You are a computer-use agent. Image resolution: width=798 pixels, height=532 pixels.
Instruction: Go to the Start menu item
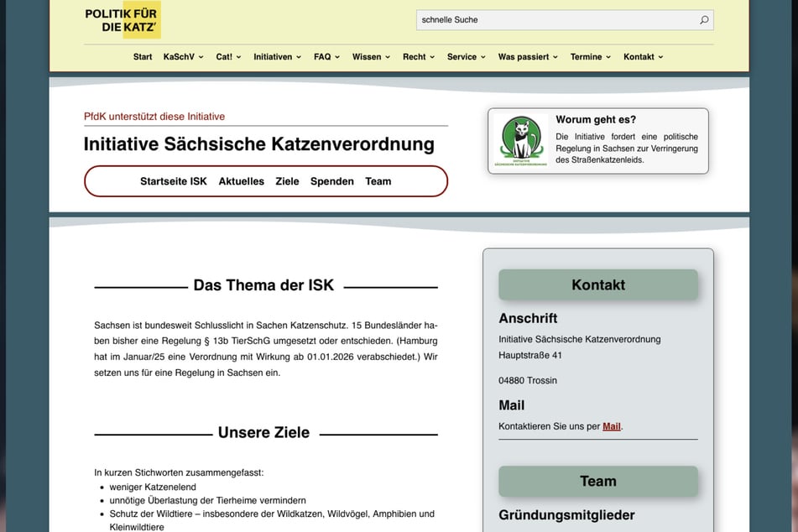(143, 57)
